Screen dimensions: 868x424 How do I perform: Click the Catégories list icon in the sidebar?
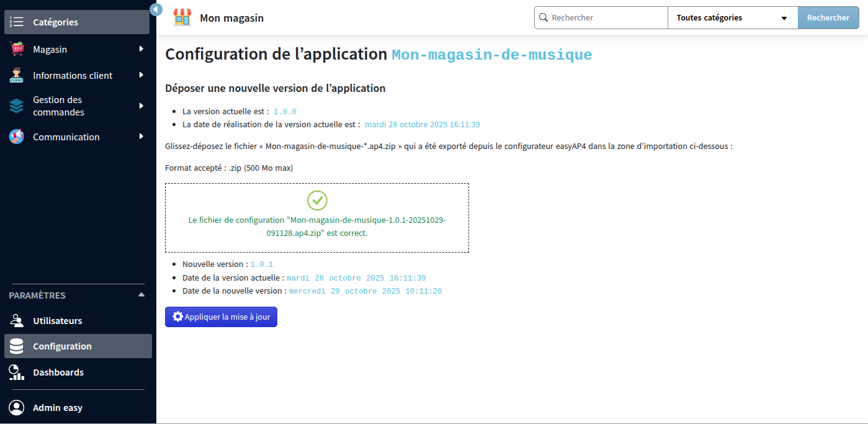pos(17,22)
